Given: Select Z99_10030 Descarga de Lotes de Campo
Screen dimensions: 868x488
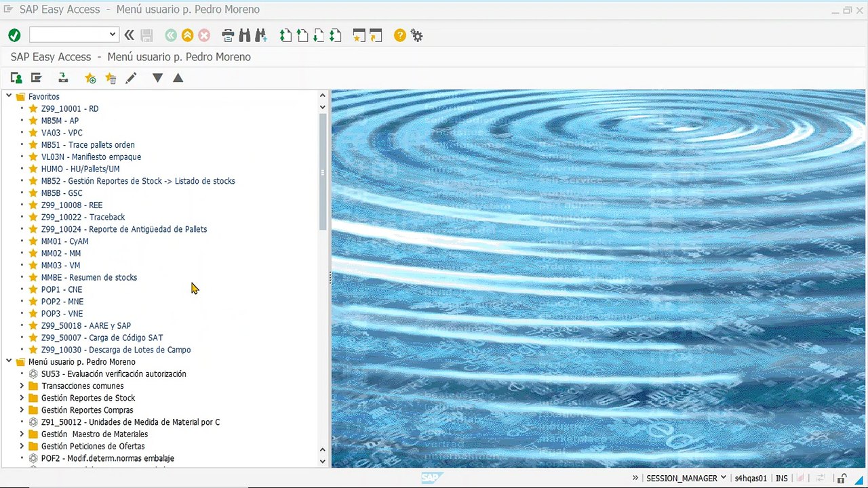Looking at the screenshot, I should [115, 350].
